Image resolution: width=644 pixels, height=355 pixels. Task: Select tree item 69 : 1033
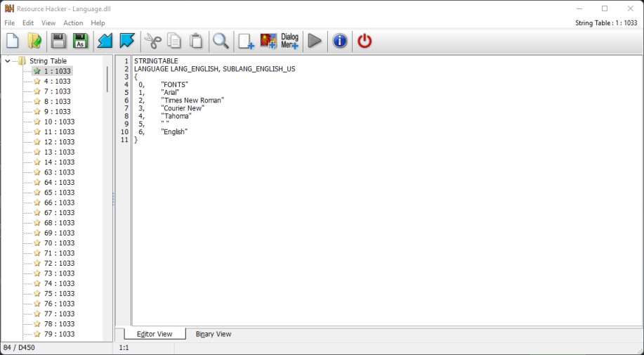[x=59, y=233]
